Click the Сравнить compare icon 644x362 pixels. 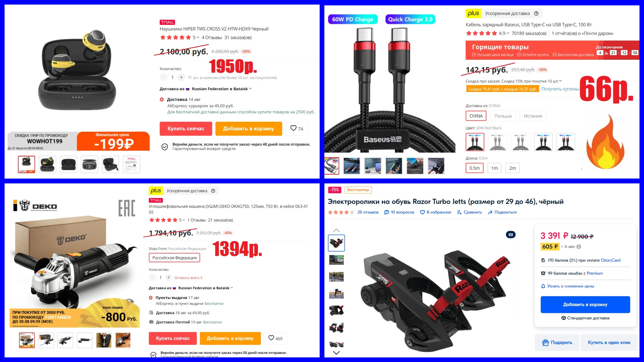(x=459, y=212)
